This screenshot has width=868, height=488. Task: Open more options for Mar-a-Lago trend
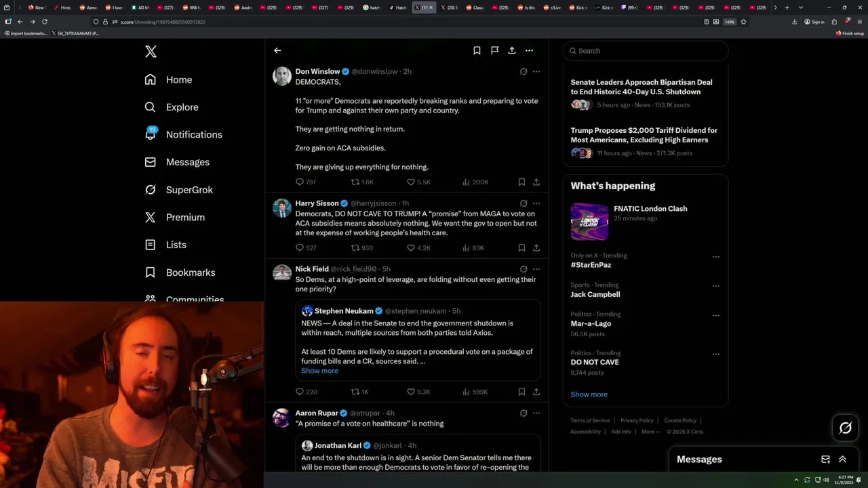pyautogui.click(x=715, y=315)
